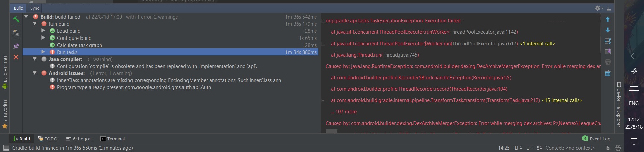Toggle soft-wrap icon in console
644x152 pixels.
tap(607, 41)
